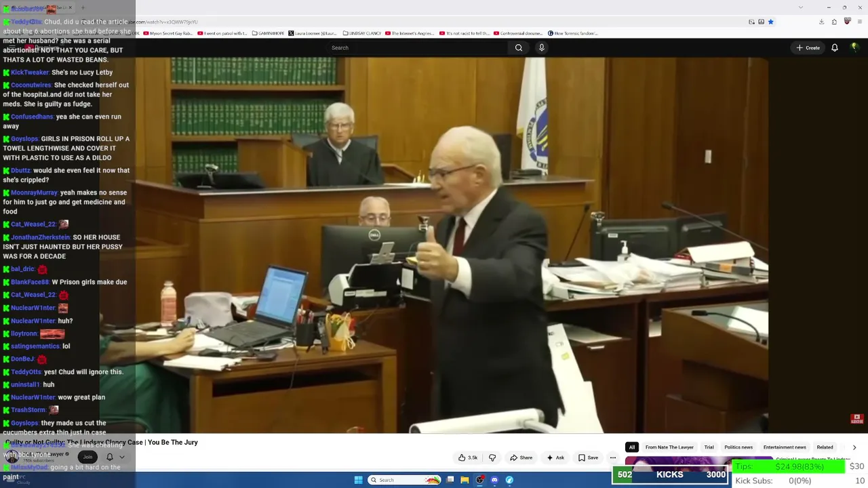Click the bookmark star in address bar
Viewport: 868px width, 488px height.
tap(770, 22)
